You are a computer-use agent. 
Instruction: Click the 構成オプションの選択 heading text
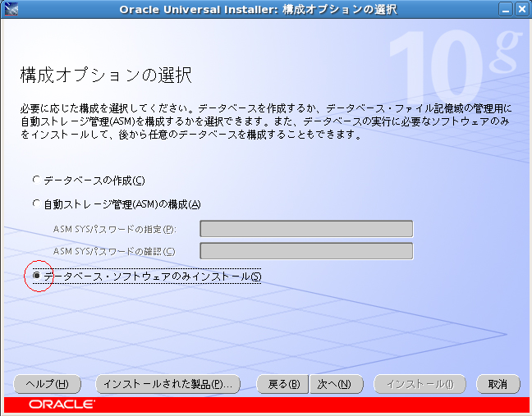(x=106, y=75)
